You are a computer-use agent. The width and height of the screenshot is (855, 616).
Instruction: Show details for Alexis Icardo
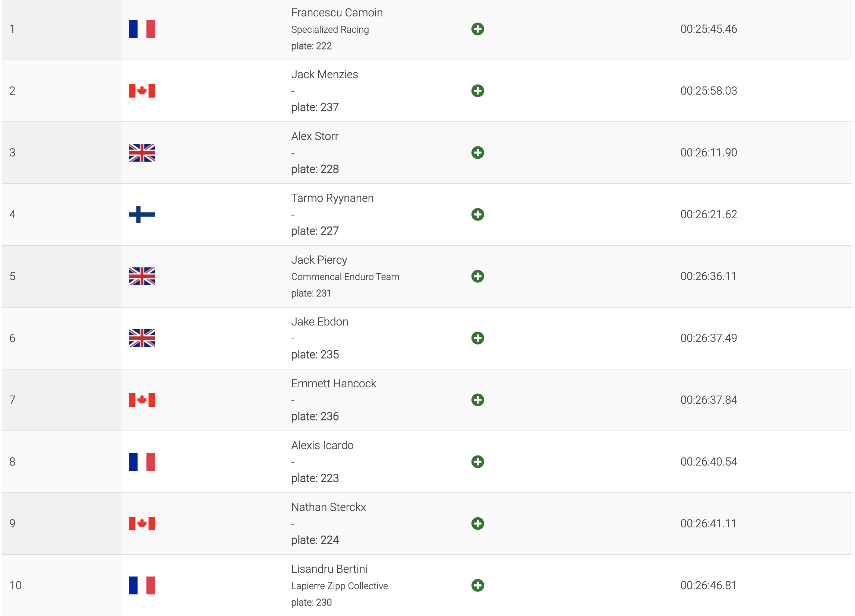click(x=477, y=461)
